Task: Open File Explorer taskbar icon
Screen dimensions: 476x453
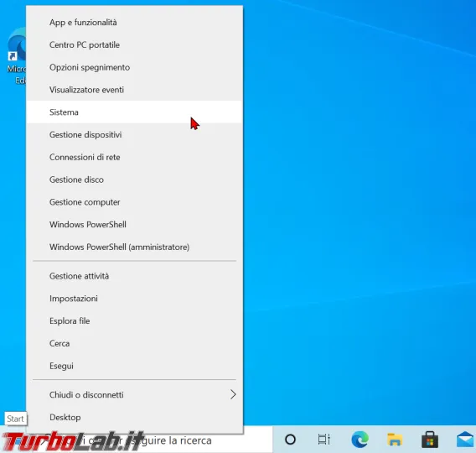Action: [x=395, y=440]
